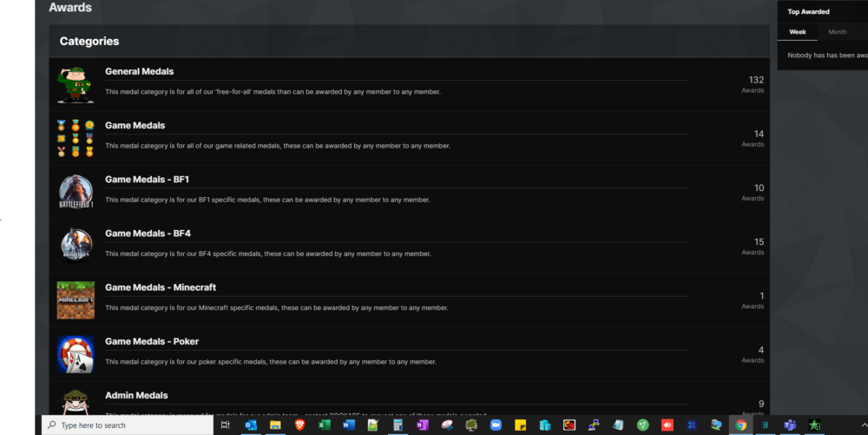Click the Minecraft grass block icon
This screenshot has width=868, height=435.
coord(76,300)
